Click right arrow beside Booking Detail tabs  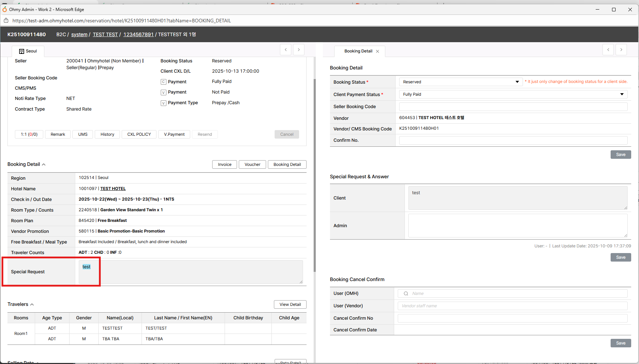[x=621, y=50]
